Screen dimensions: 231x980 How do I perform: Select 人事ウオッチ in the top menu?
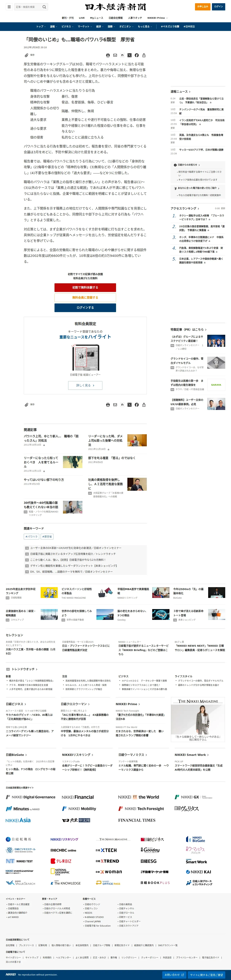(x=135, y=18)
